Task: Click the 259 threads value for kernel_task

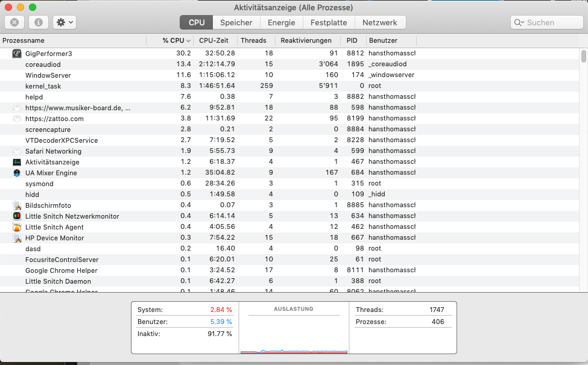Action: click(267, 86)
